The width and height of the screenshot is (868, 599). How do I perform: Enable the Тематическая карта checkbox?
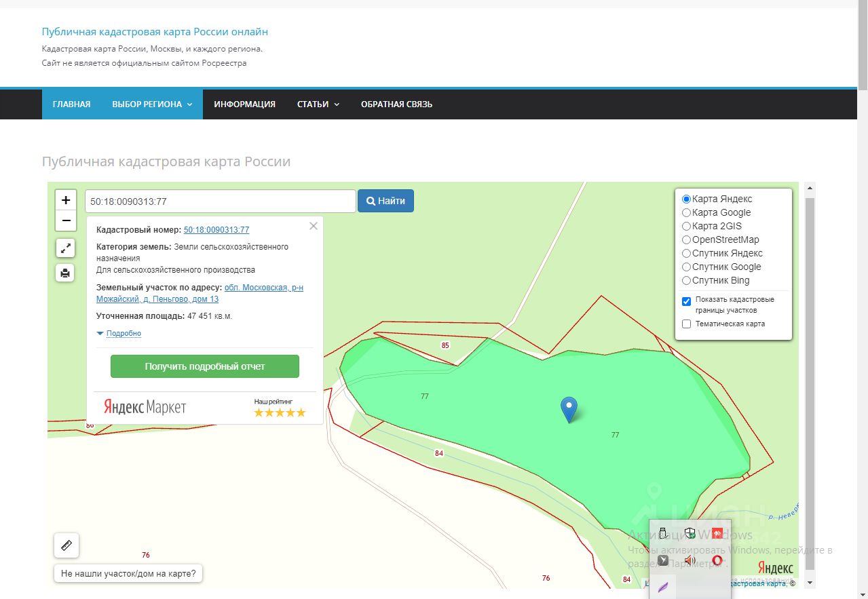tap(686, 324)
